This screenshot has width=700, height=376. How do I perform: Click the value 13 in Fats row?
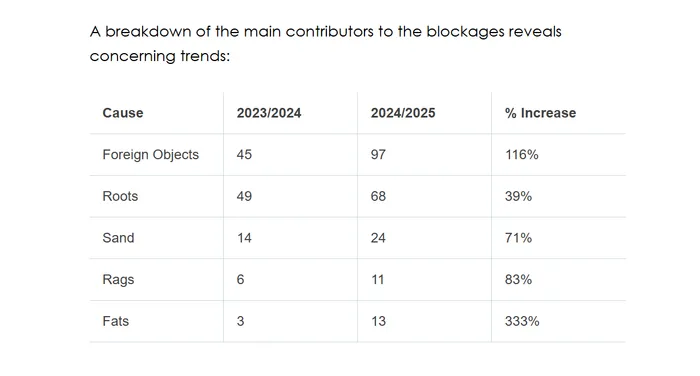(378, 321)
